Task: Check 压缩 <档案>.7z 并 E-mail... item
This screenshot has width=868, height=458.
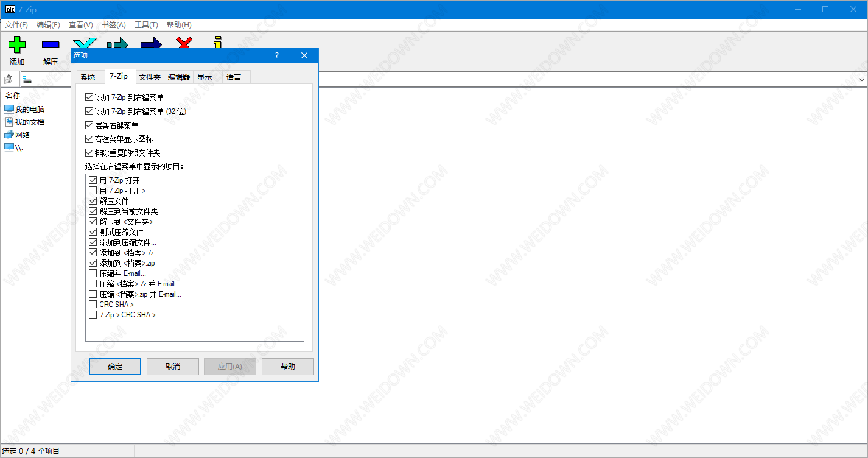Action: point(93,284)
